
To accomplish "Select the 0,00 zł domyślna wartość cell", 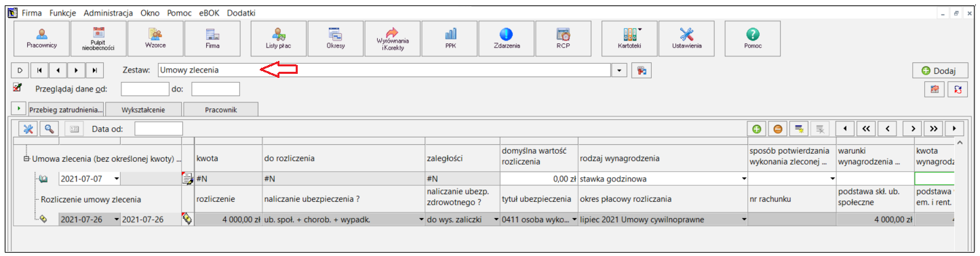I will [538, 179].
